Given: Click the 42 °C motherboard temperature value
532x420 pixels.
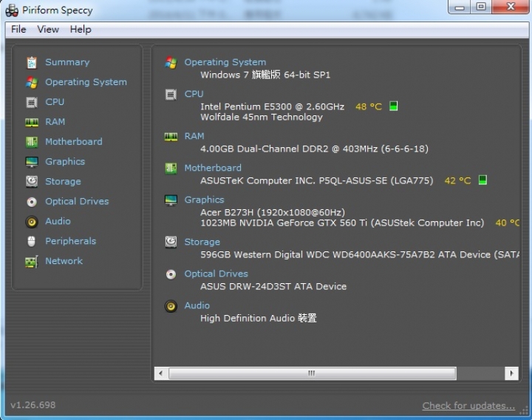Looking at the screenshot, I should (457, 180).
